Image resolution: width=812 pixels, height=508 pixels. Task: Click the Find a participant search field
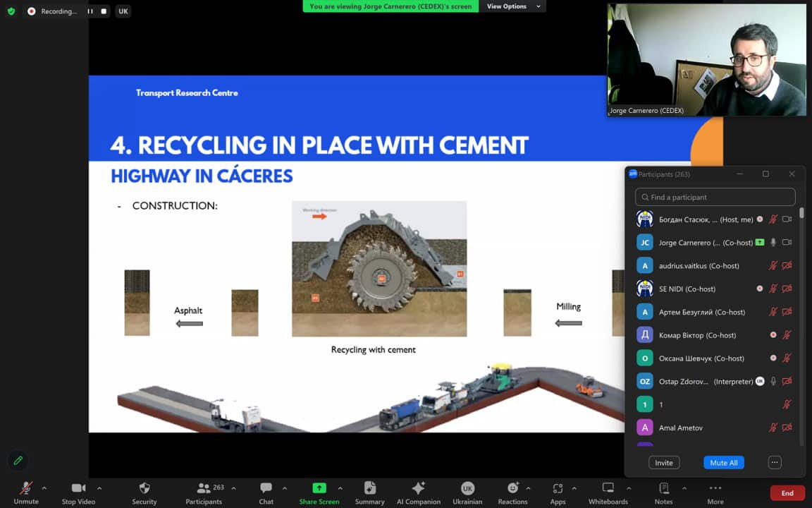pyautogui.click(x=715, y=197)
